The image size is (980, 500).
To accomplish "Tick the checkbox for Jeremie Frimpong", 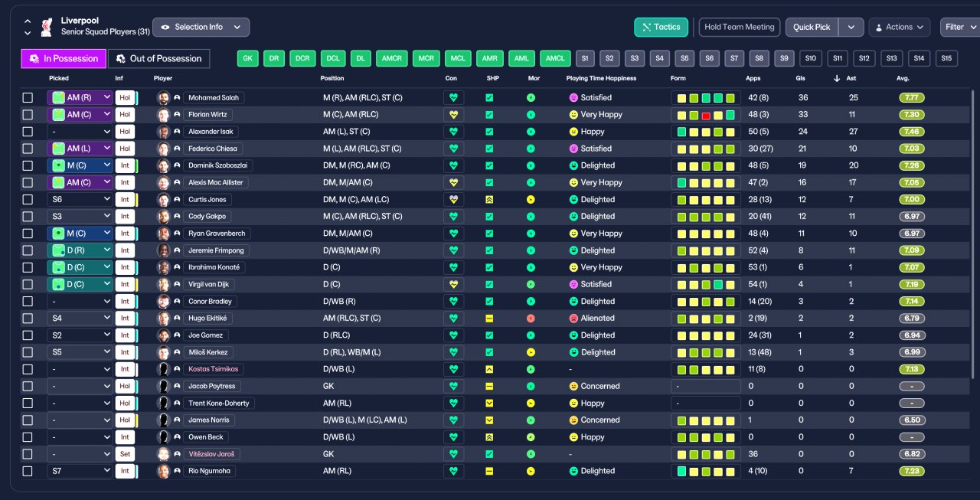I will click(28, 250).
